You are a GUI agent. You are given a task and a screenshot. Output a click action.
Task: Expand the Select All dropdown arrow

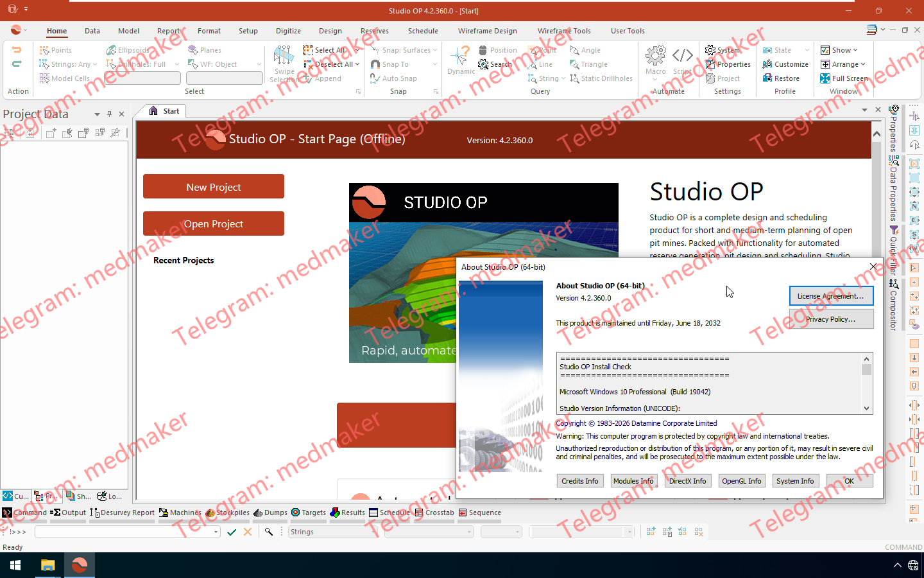357,50
